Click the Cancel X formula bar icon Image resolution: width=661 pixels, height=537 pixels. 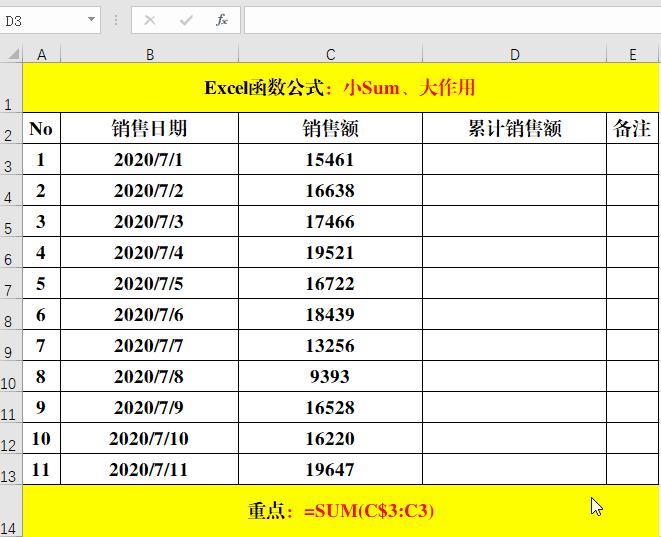coord(150,20)
